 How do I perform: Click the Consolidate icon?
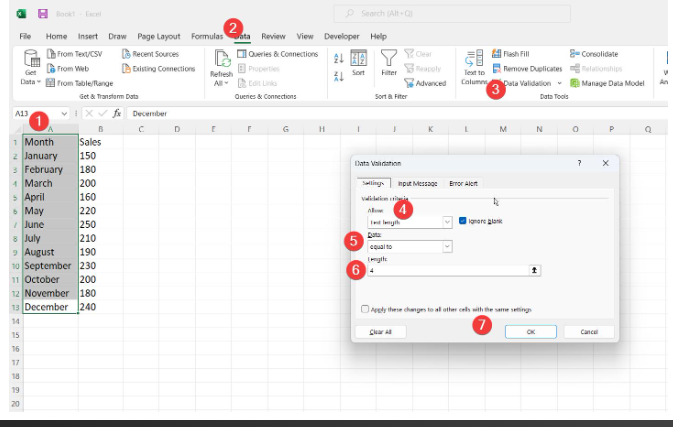[x=575, y=54]
